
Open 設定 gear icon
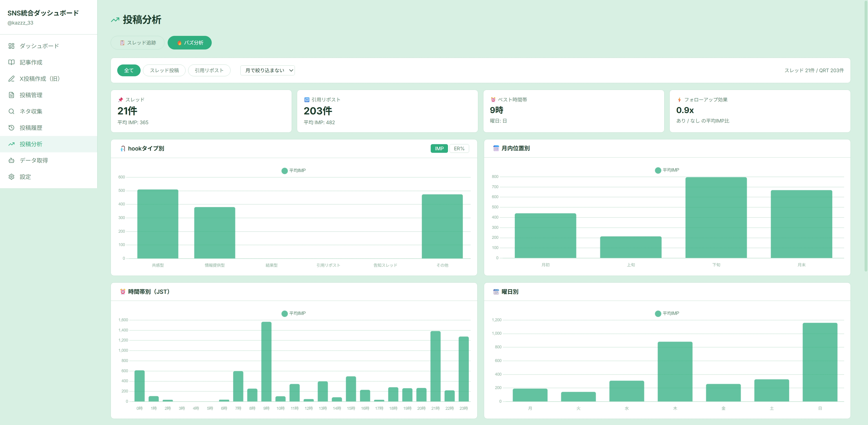(x=11, y=177)
